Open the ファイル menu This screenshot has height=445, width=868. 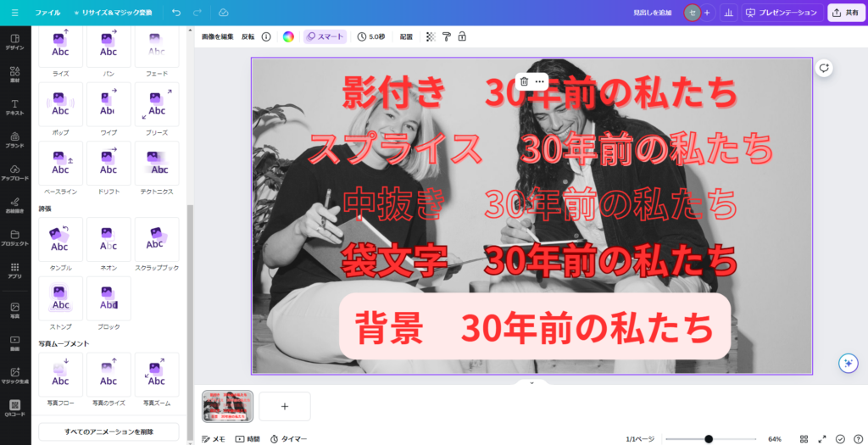coord(47,12)
